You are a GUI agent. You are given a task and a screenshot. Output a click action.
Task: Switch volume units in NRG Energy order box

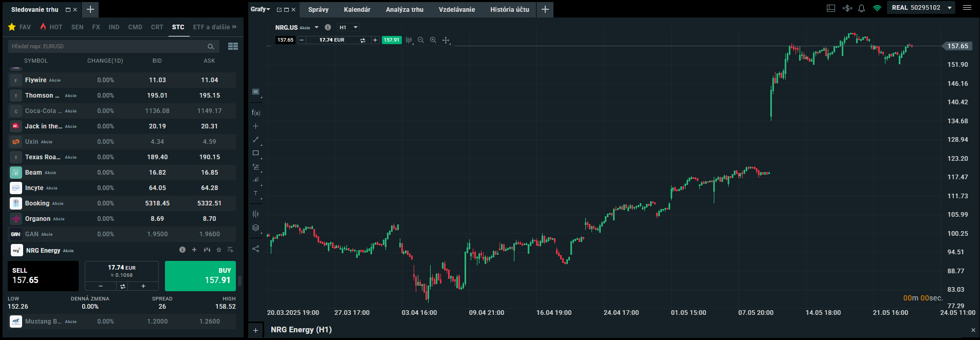123,286
